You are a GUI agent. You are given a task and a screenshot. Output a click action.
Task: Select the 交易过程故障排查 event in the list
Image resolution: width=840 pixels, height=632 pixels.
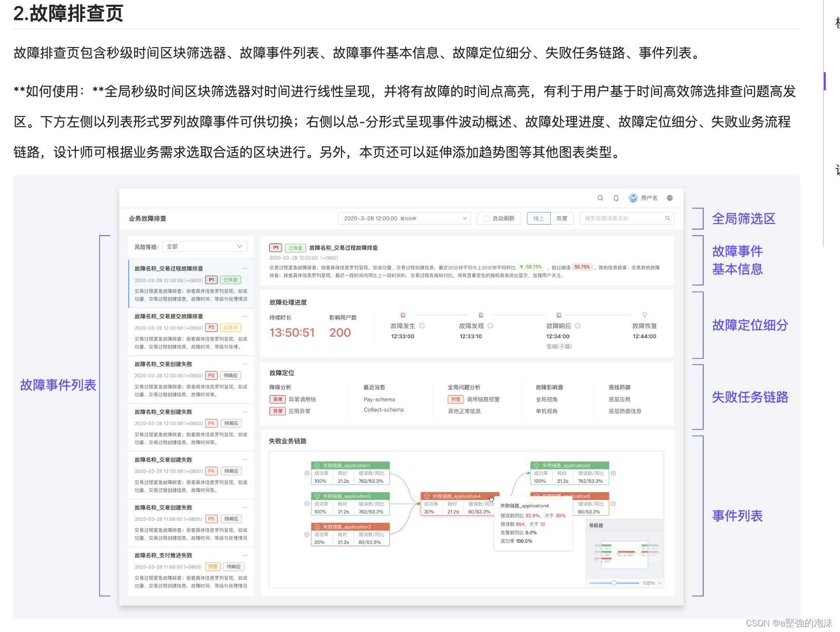(x=191, y=284)
